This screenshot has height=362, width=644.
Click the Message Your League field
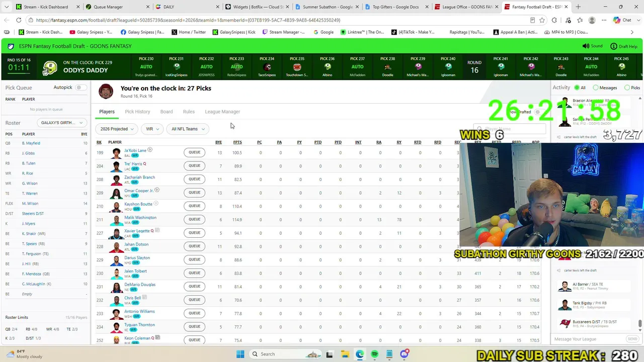589,339
